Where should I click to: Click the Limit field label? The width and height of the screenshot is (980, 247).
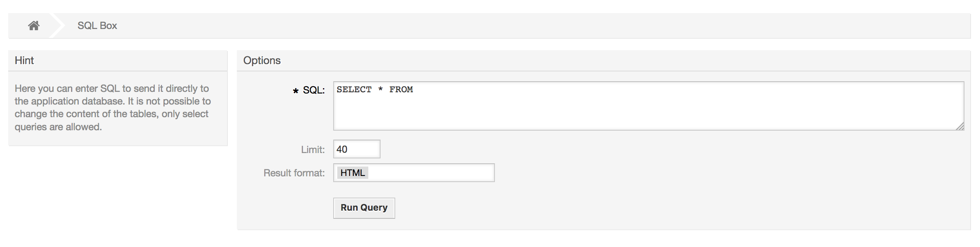point(312,149)
